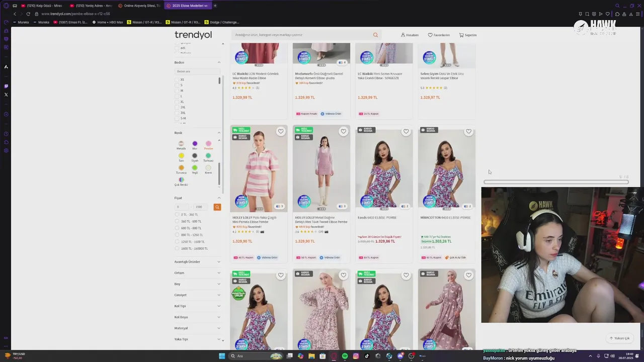The image size is (644, 362).
Task: Focus the Beden ara search field
Action: [x=197, y=71]
